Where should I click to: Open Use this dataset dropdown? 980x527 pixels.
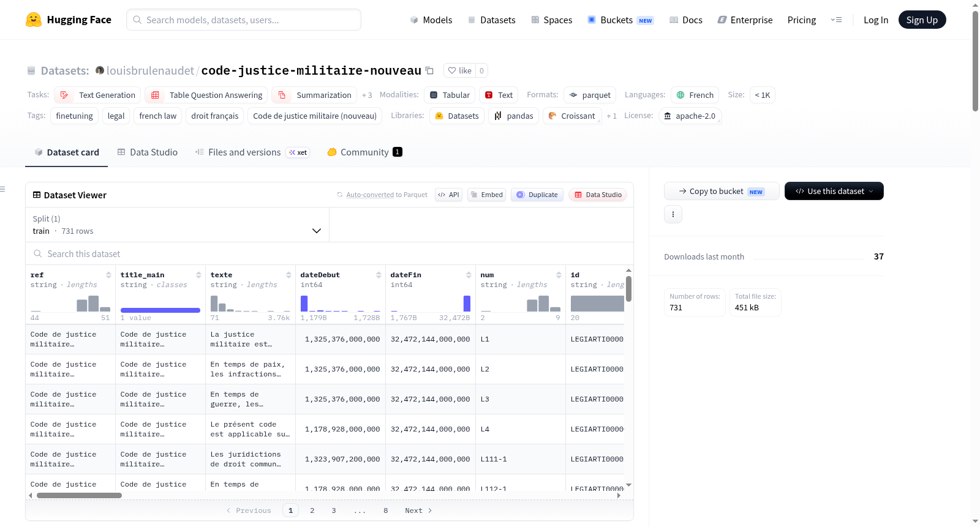pos(834,191)
